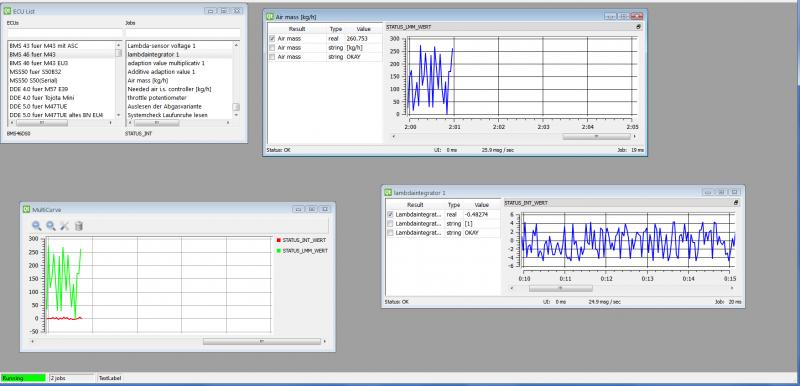
Task: Click Value column header in Air mass window
Action: 363,29
